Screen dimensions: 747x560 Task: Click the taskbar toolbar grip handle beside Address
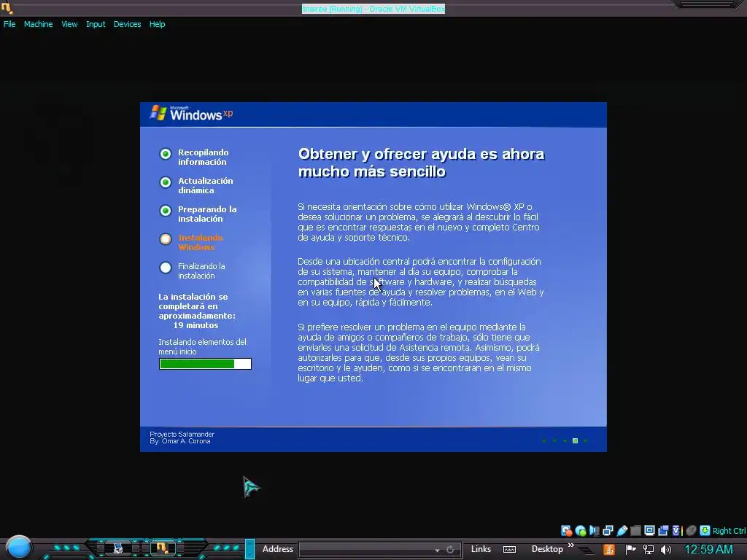249,549
